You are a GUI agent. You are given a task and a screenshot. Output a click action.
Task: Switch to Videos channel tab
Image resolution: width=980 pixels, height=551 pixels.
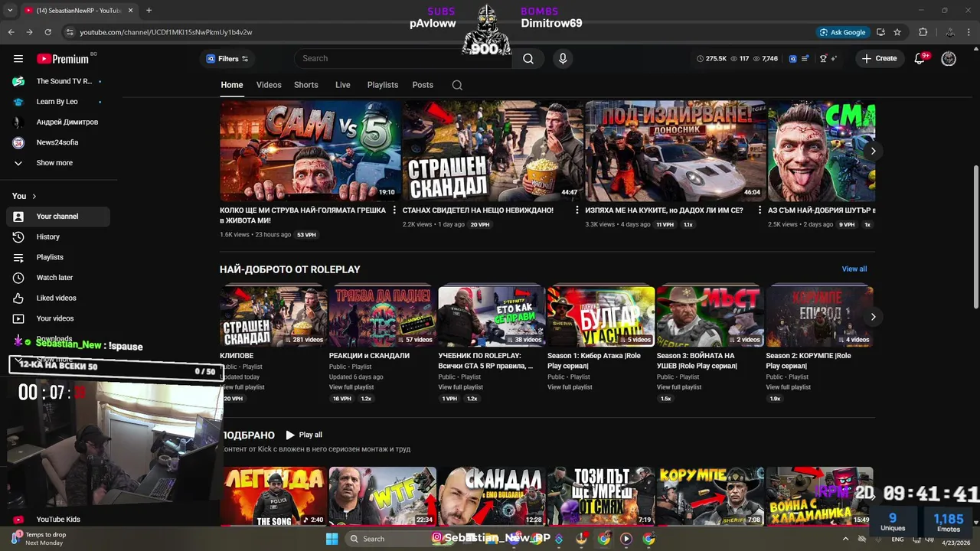click(269, 85)
